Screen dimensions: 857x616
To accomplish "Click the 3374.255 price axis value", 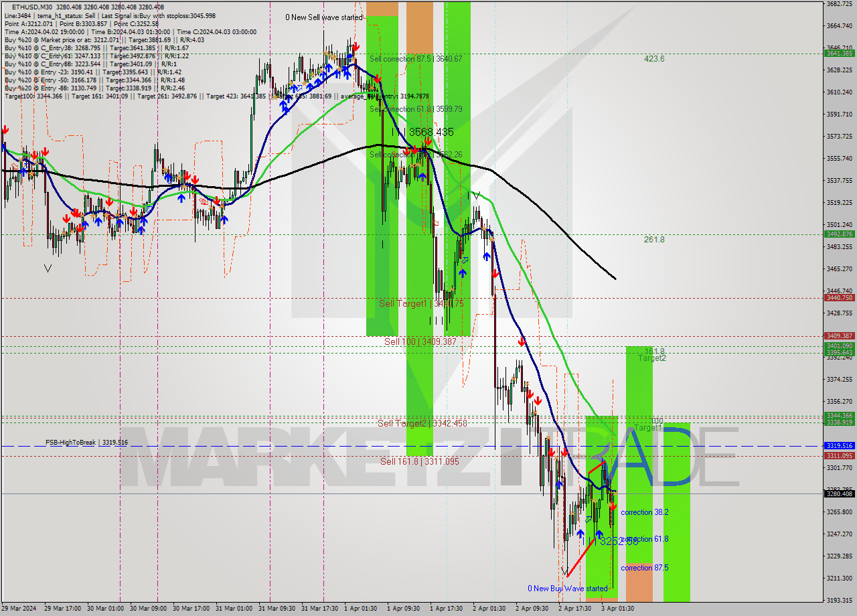I will tap(840, 380).
